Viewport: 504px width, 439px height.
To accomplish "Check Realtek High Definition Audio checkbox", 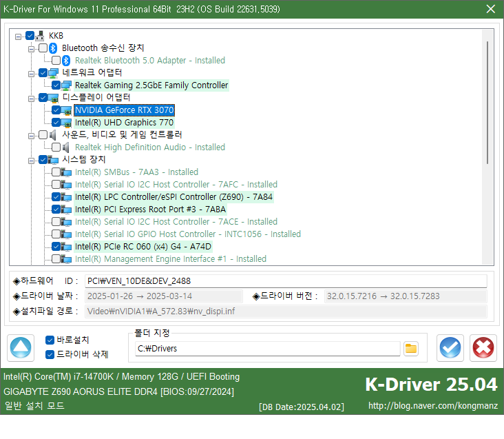I will [56, 147].
